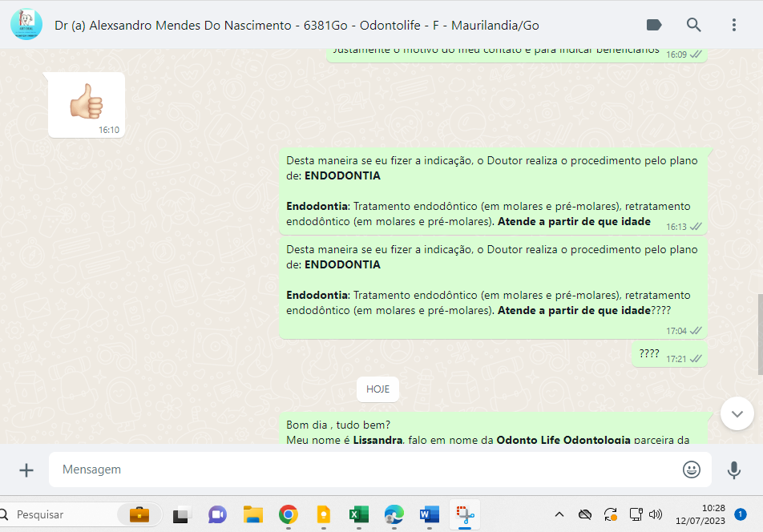
Task: Switch to Word in the taskbar
Action: [x=430, y=514]
